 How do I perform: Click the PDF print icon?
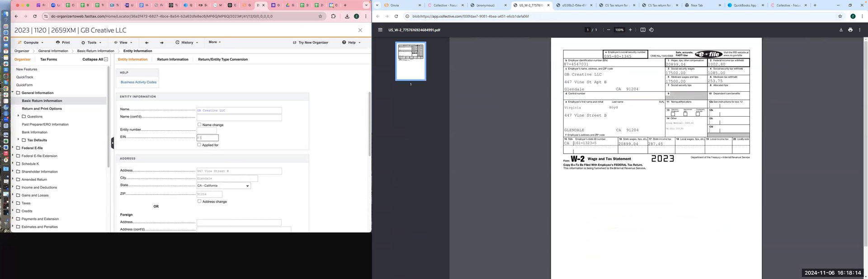(850, 30)
